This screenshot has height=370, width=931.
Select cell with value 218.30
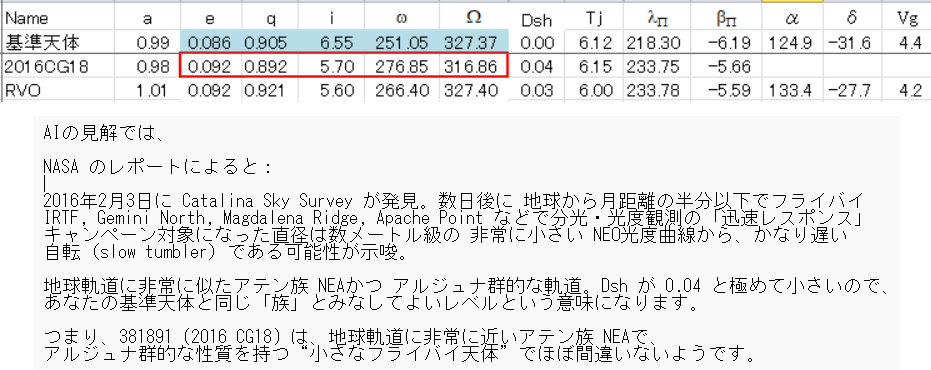pyautogui.click(x=657, y=42)
